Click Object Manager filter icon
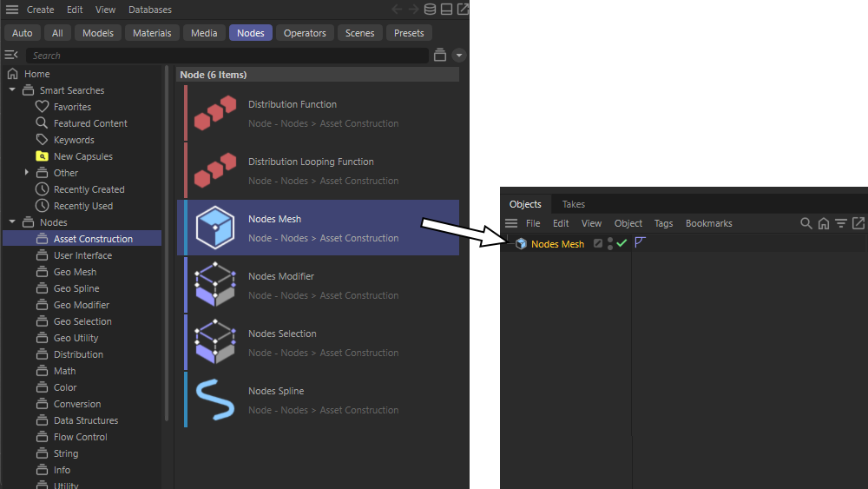This screenshot has width=868, height=489. [841, 223]
